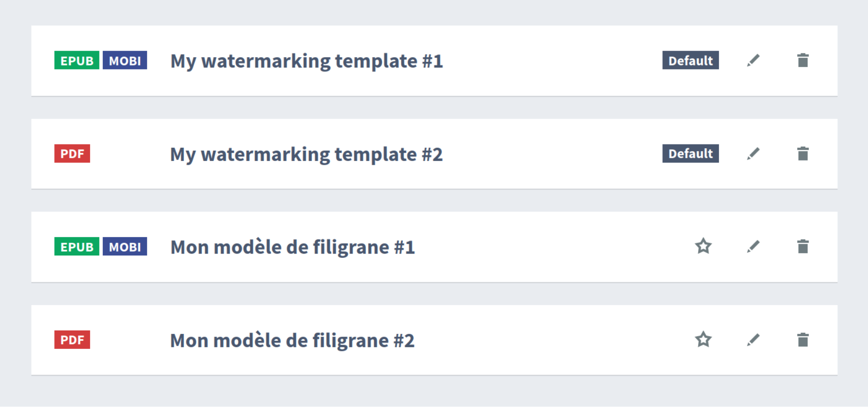Open the pencil editor for Mon modèle de filigrane #1
This screenshot has height=407, width=868.
[753, 246]
